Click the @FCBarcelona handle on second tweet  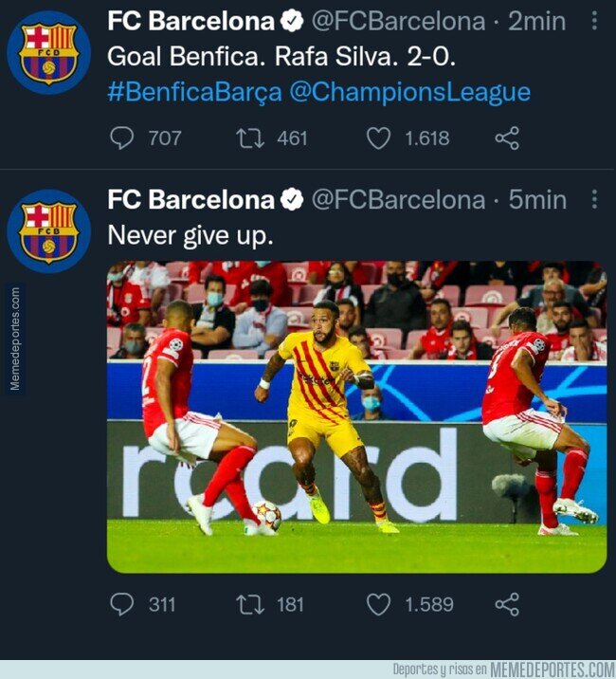398,200
